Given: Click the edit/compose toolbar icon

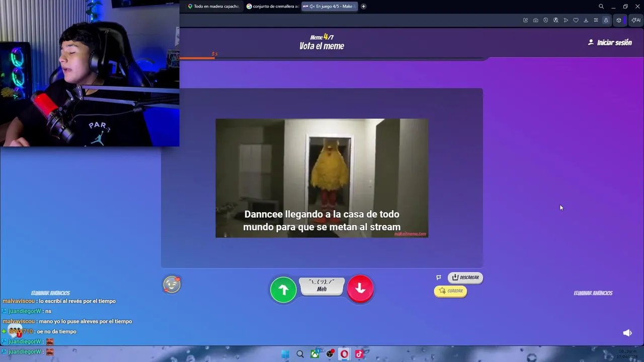Looking at the screenshot, I should [x=526, y=20].
